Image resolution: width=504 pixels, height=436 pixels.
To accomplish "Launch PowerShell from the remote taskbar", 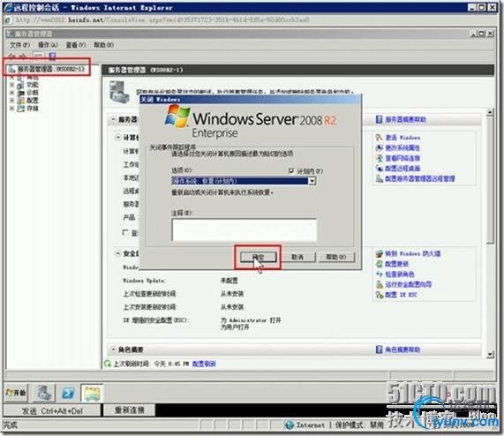I will click(x=68, y=394).
